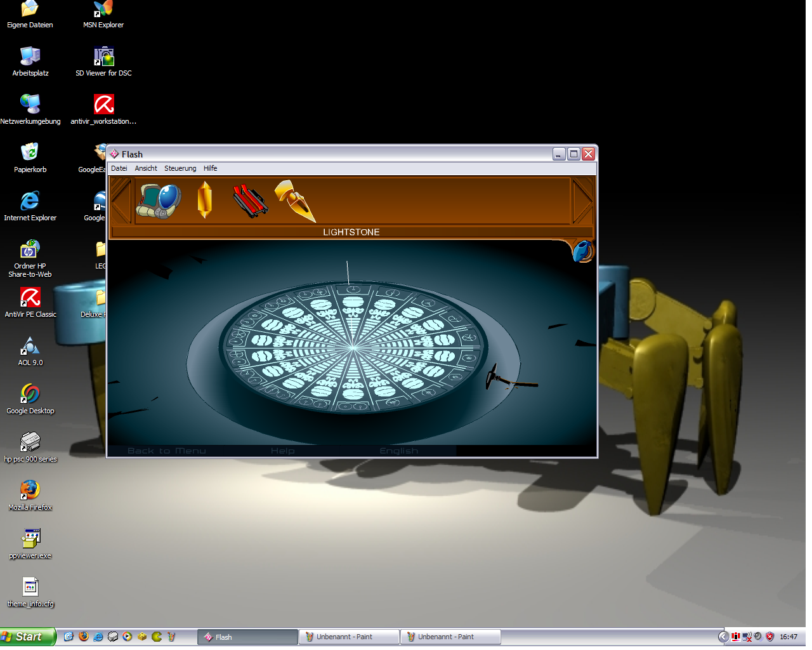Launch Internet Explorer from the quick launch bar
The height and width of the screenshot is (650, 812).
(99, 637)
